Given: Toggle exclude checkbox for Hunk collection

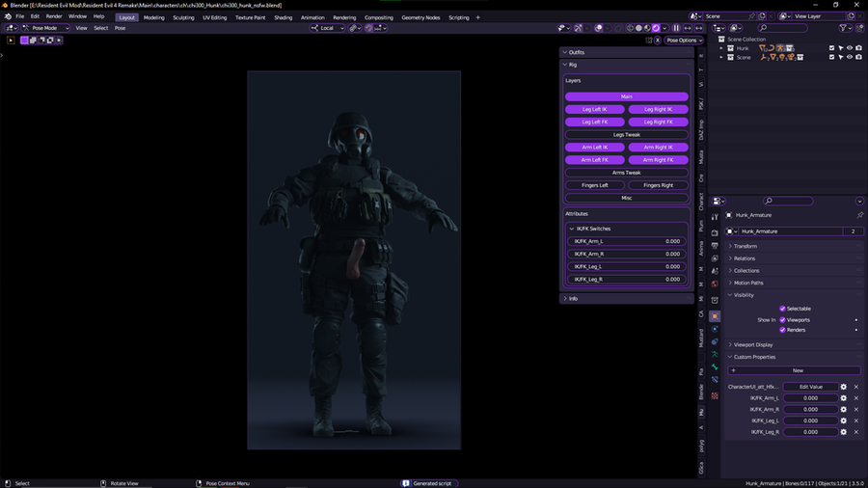Looking at the screenshot, I should pyautogui.click(x=831, y=48).
